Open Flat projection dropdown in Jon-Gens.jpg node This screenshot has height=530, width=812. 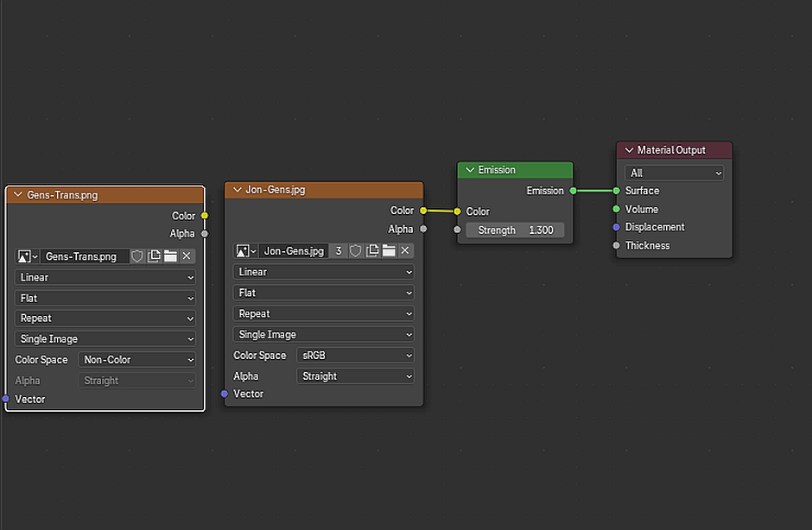click(324, 293)
